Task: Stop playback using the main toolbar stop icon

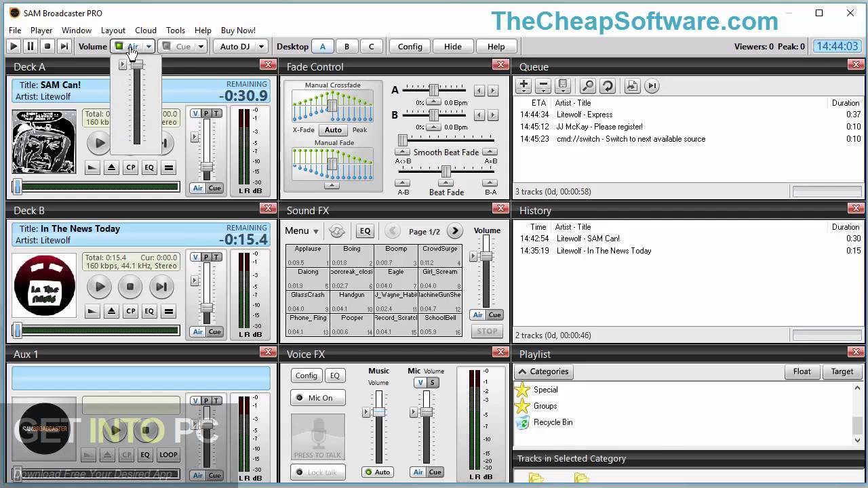Action: click(47, 46)
